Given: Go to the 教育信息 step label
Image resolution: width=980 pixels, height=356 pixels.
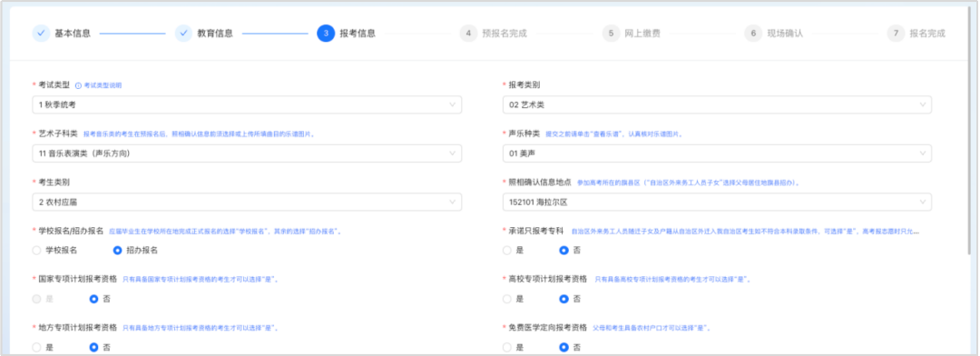Looking at the screenshot, I should pyautogui.click(x=215, y=34).
